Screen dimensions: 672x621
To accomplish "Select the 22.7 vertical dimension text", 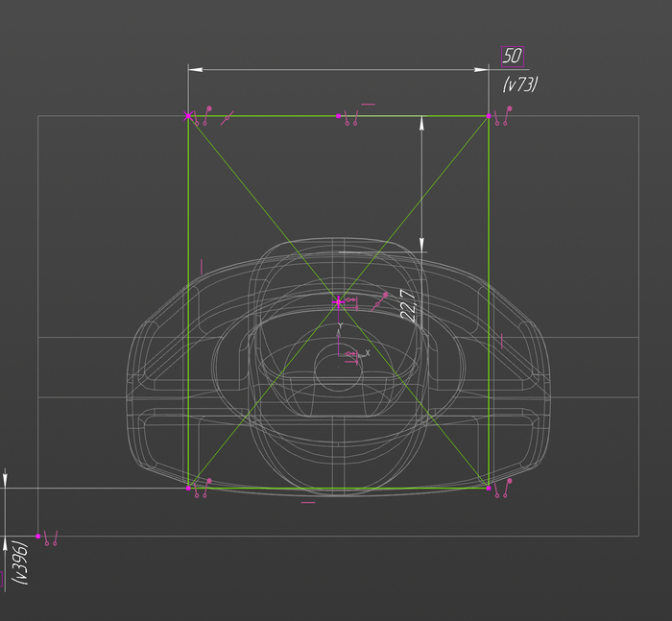I will pyautogui.click(x=407, y=305).
